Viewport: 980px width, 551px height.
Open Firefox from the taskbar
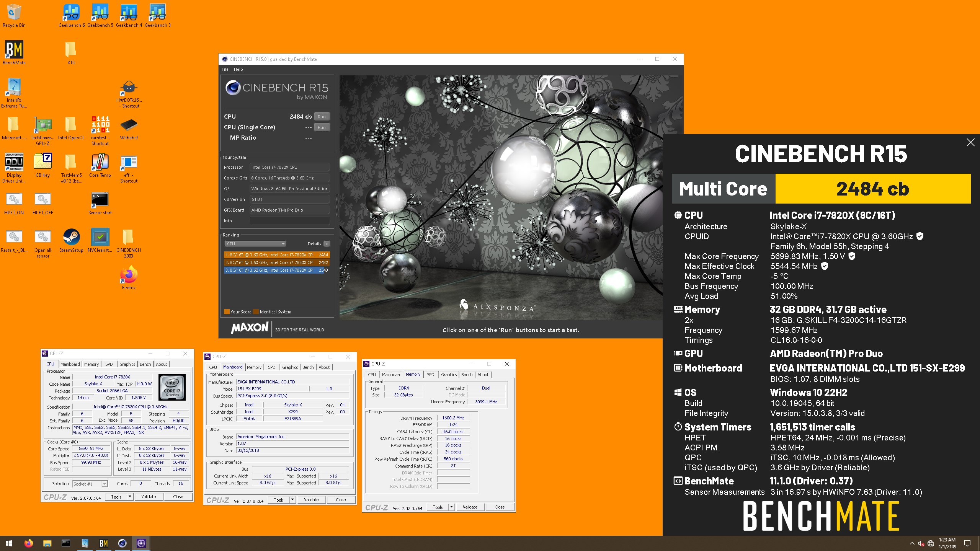pyautogui.click(x=29, y=543)
